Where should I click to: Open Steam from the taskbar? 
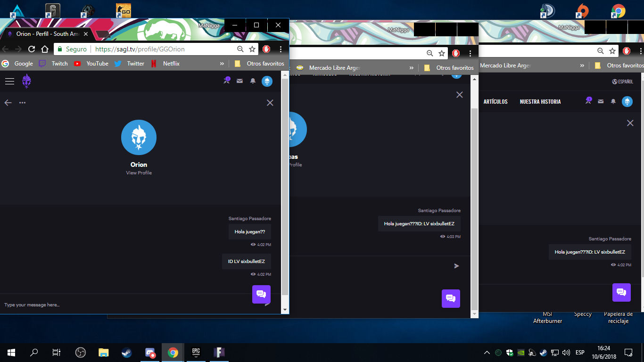pos(127,353)
